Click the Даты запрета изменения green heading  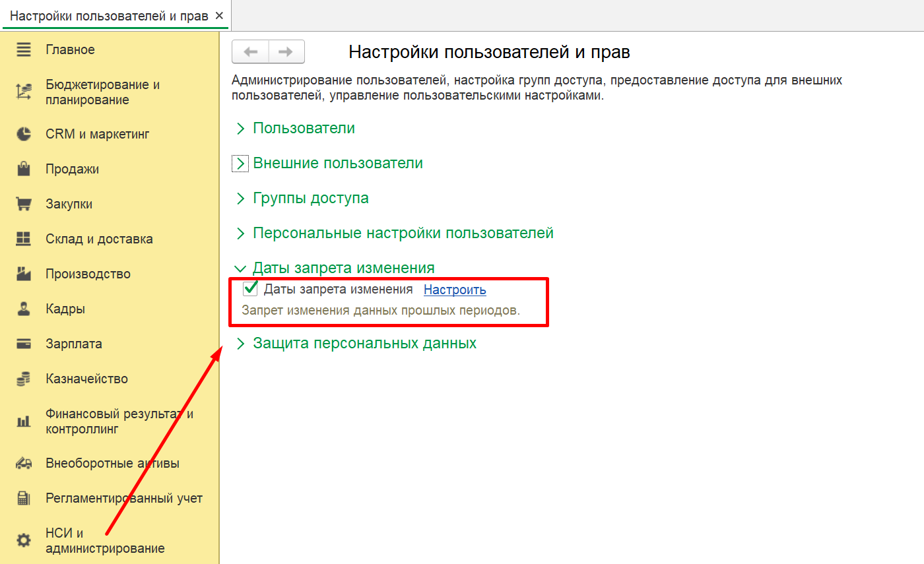click(344, 268)
